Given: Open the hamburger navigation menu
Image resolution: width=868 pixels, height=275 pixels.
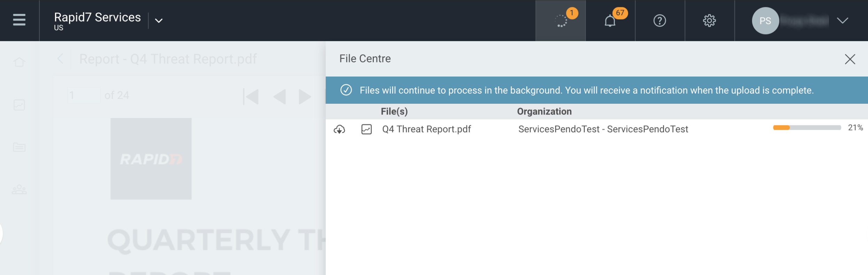Looking at the screenshot, I should click(19, 20).
